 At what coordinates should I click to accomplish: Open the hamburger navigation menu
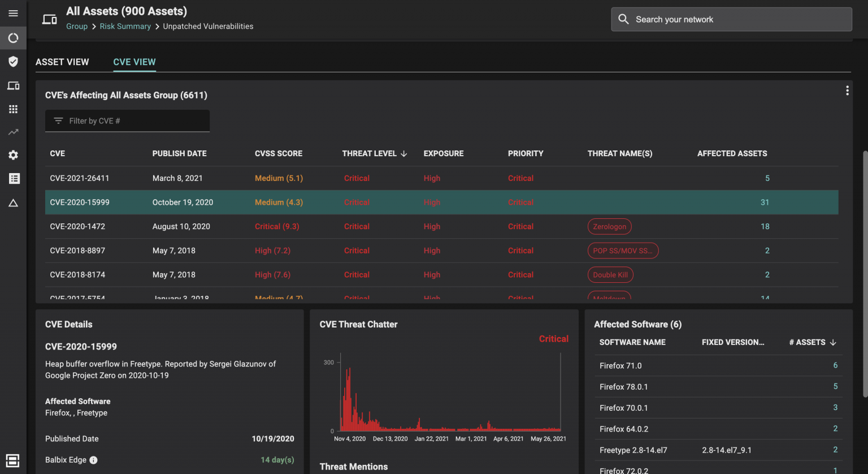[13, 13]
